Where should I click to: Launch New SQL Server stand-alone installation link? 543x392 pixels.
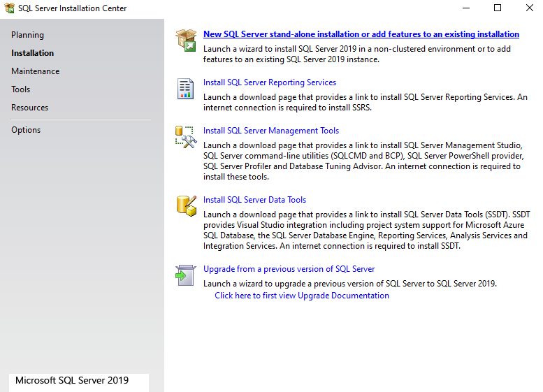coord(361,34)
